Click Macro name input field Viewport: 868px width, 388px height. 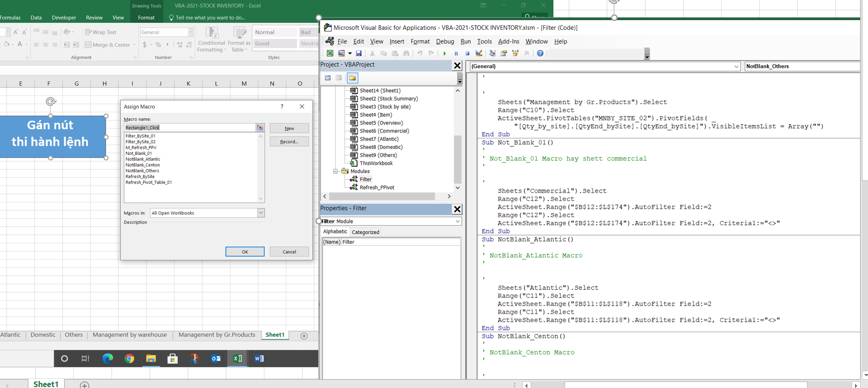click(x=190, y=127)
